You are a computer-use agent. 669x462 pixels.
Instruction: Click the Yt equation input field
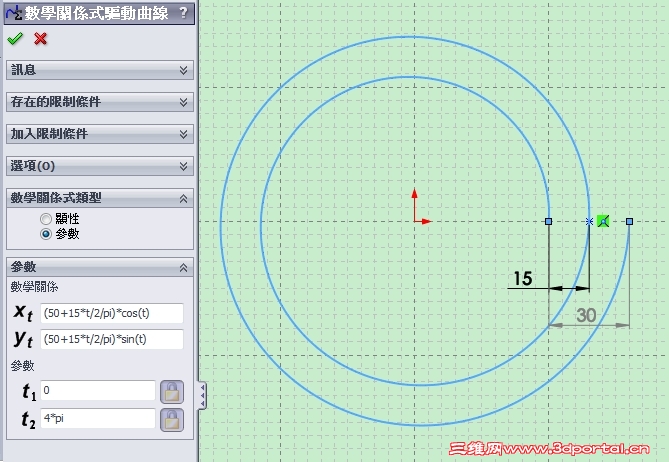pyautogui.click(x=112, y=339)
